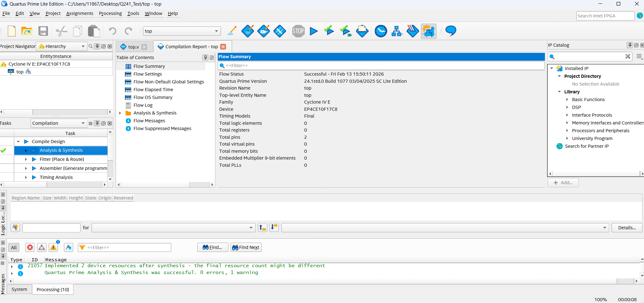Open the Timing Analyzer clock icon
The image size is (644, 303).
click(381, 31)
